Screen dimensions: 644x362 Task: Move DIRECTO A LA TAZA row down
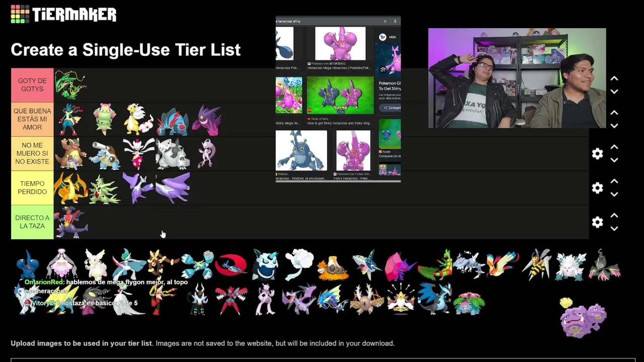point(614,228)
